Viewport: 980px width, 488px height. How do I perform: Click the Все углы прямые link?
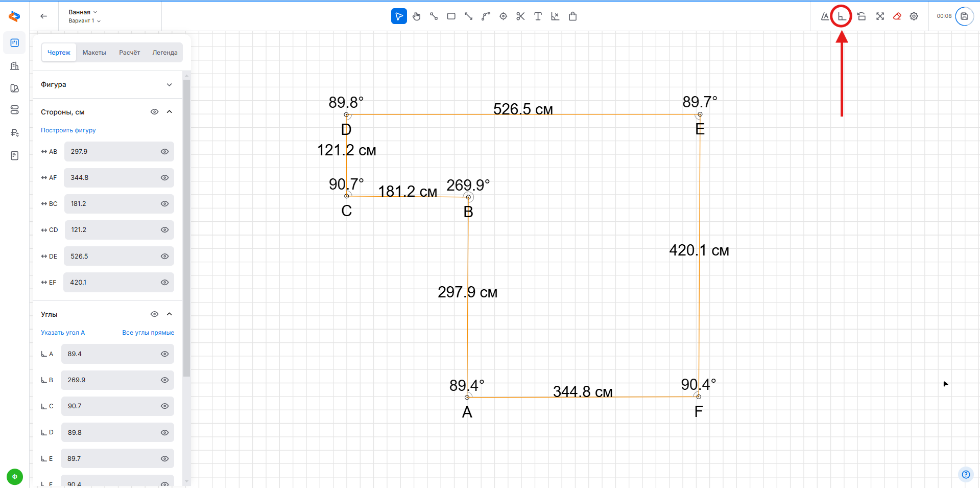point(148,333)
